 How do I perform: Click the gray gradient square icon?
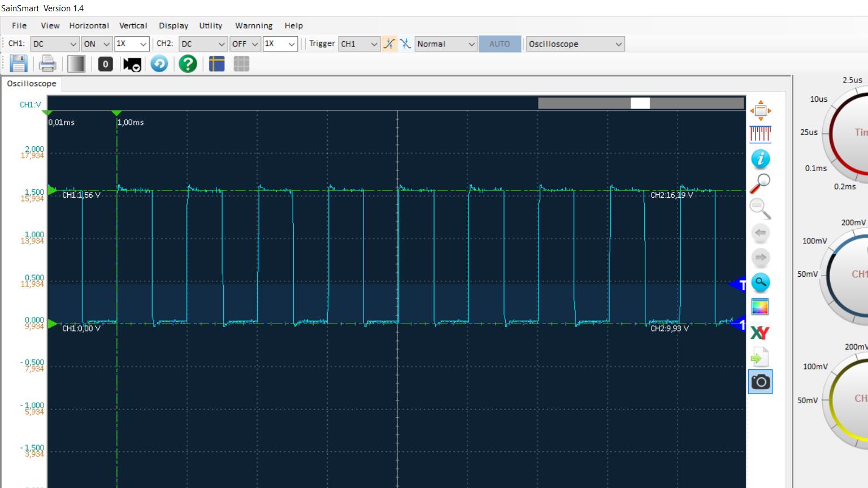76,64
